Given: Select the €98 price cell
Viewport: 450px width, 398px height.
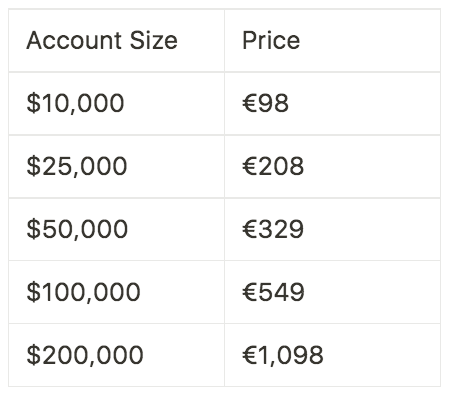Looking at the screenshot, I should click(x=332, y=103).
